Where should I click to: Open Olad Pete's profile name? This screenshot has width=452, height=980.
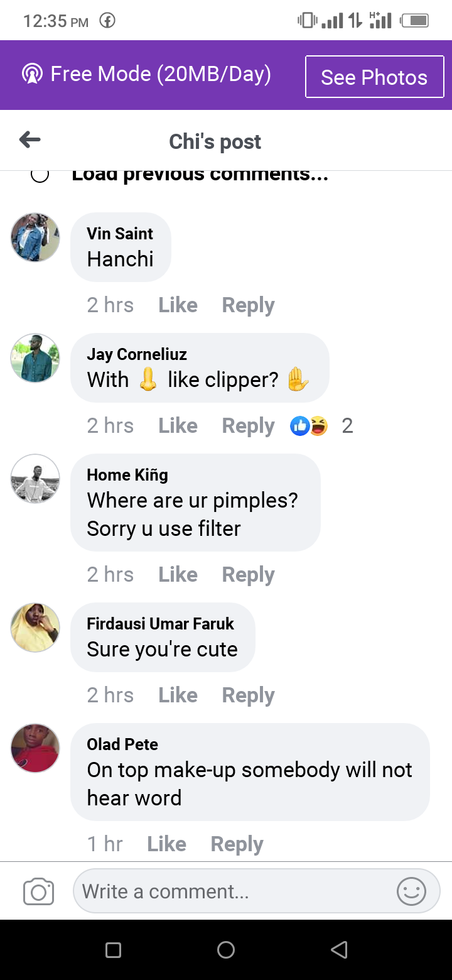point(122,744)
